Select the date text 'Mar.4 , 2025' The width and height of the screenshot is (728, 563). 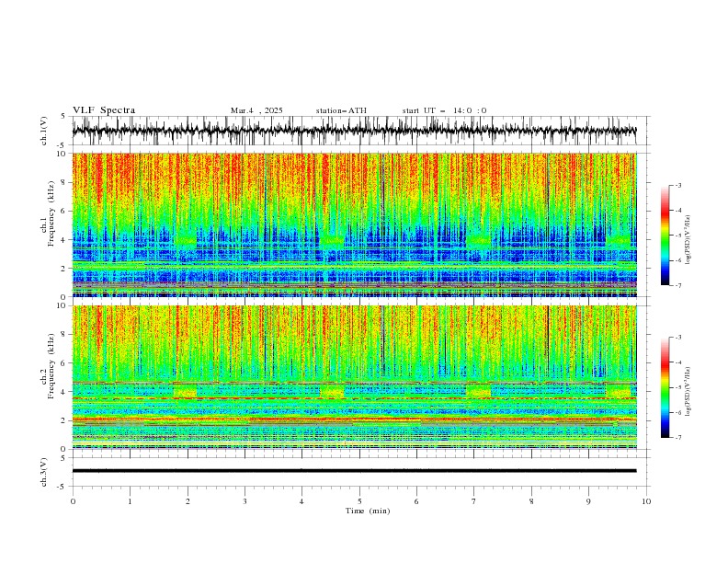(x=256, y=110)
